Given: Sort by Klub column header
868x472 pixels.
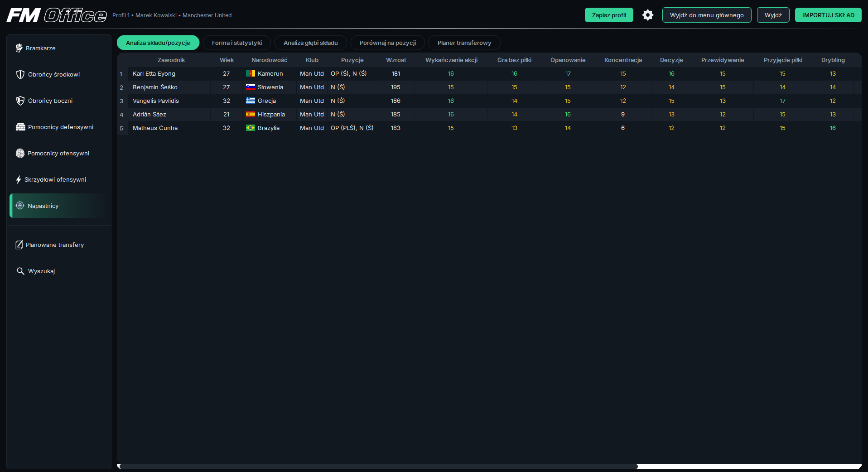Looking at the screenshot, I should tap(312, 60).
